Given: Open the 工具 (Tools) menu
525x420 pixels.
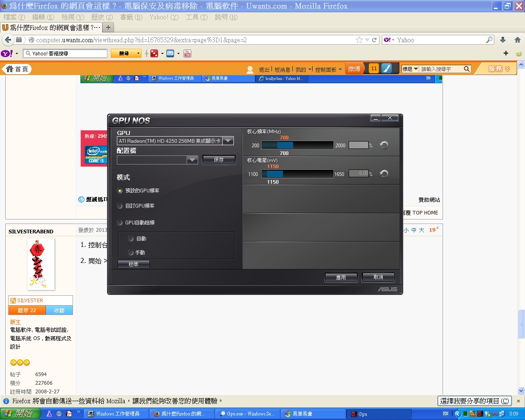Looking at the screenshot, I should (196, 17).
